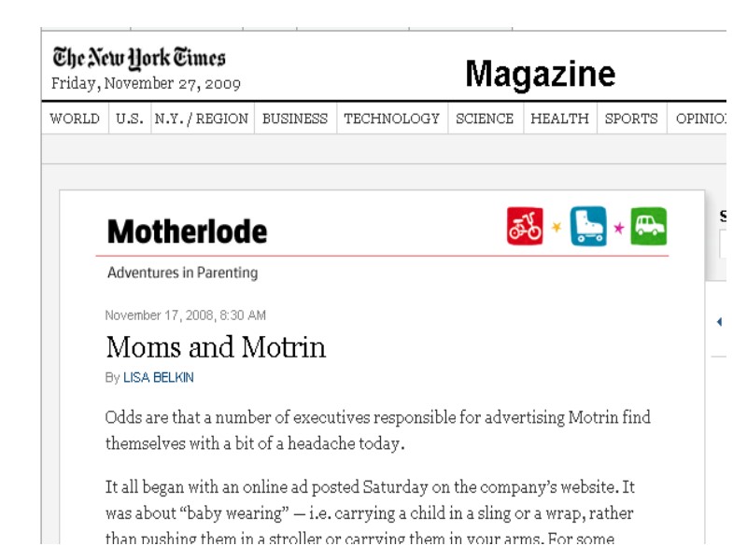Open the Motherlode blog title
This screenshot has height=560, width=747.
click(188, 232)
